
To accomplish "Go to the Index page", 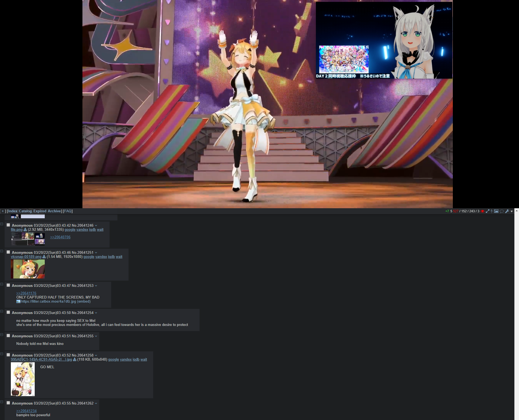I will click(x=13, y=211).
